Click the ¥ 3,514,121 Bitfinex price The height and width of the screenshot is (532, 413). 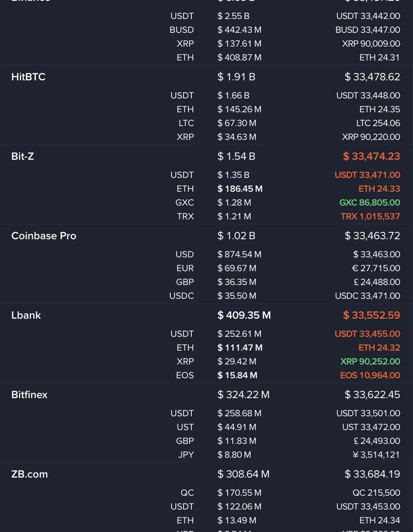(x=376, y=455)
